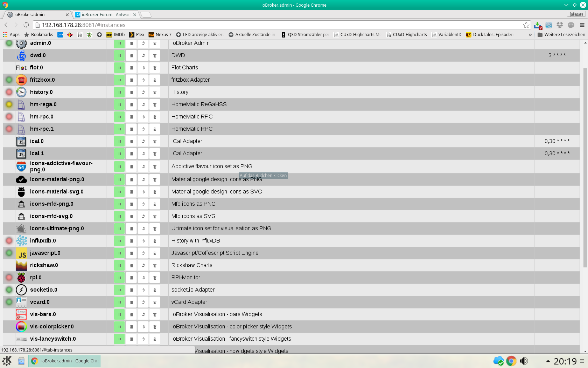Go back with browser back arrow

pos(6,25)
